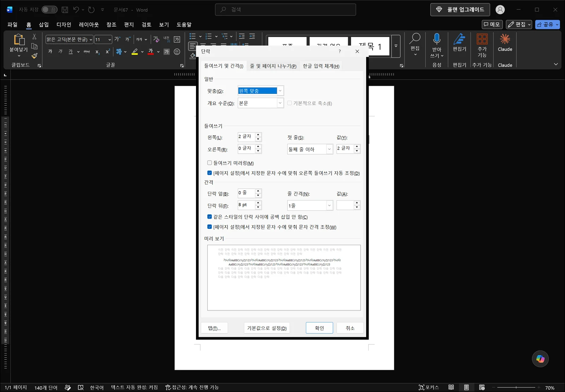This screenshot has width=565, height=392.
Task: Apply the red font color
Action: click(151, 52)
